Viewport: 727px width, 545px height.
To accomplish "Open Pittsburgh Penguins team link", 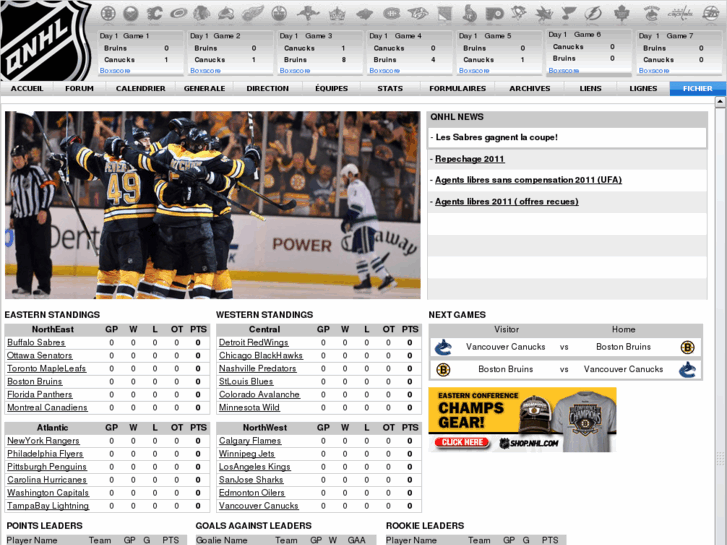I will pos(47,467).
